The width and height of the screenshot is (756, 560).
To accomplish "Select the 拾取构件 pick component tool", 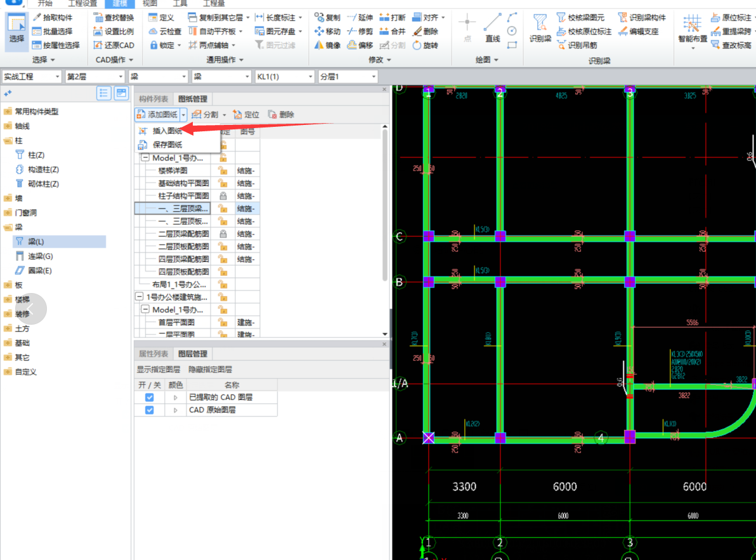I will 53,17.
